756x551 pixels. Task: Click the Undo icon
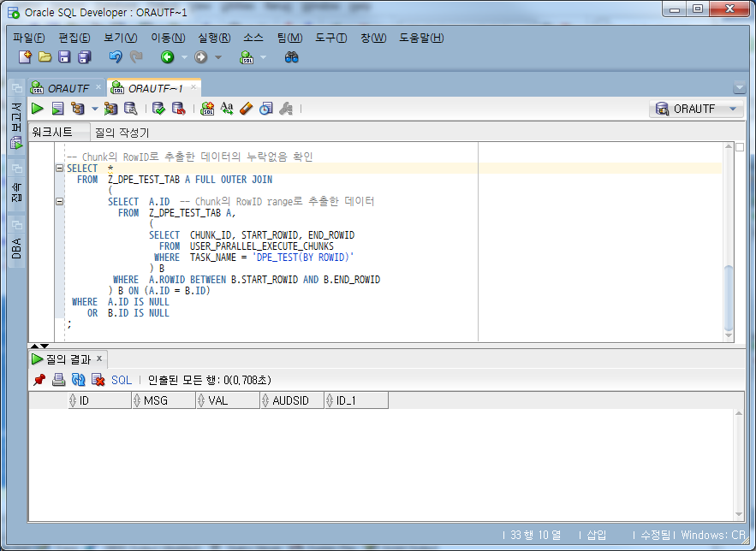pos(116,57)
